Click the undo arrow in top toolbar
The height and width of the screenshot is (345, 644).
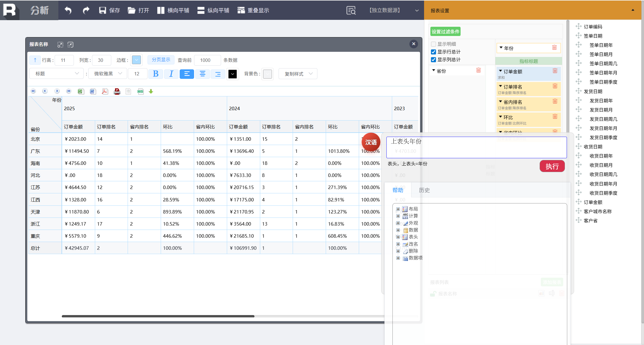point(68,10)
